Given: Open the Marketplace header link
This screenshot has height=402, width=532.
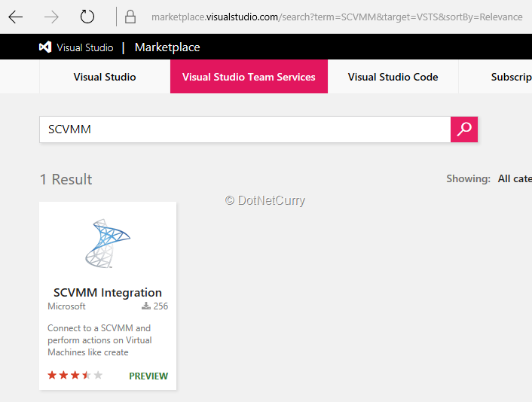Looking at the screenshot, I should click(x=167, y=47).
